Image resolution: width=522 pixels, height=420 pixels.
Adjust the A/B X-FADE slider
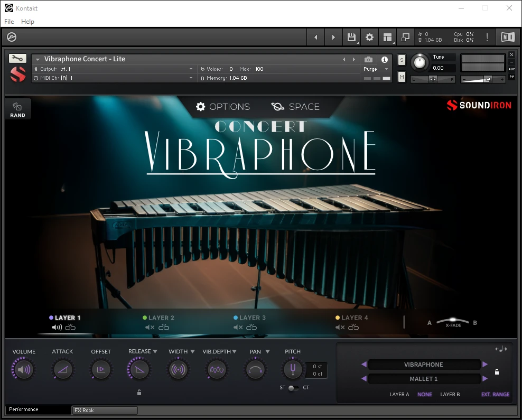[453, 321]
